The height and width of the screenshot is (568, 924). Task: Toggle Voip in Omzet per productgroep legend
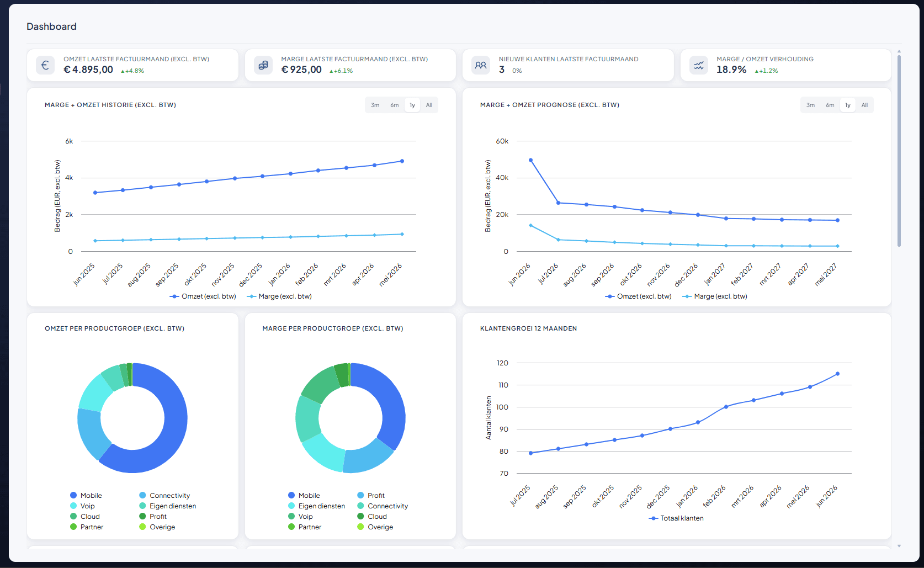click(x=83, y=506)
